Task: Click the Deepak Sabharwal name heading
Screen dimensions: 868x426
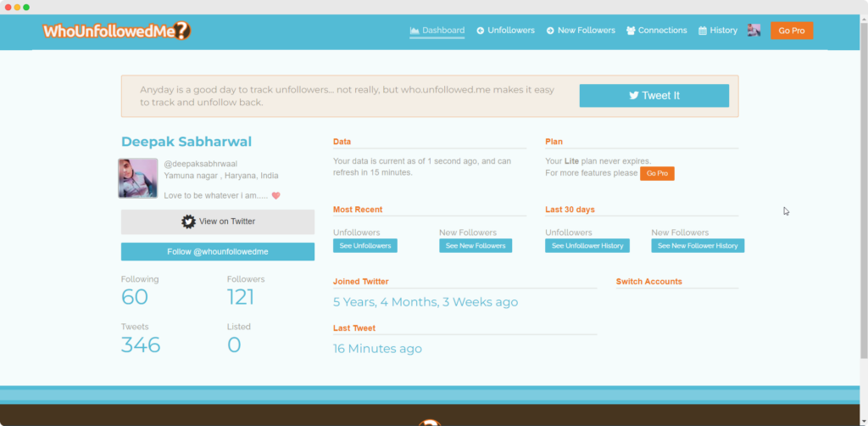Action: pos(186,142)
